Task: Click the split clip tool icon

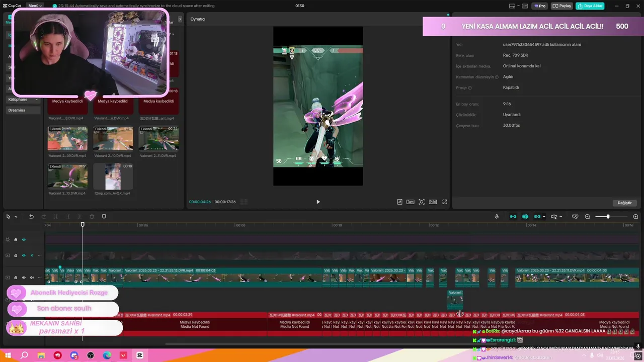Action: (55, 217)
